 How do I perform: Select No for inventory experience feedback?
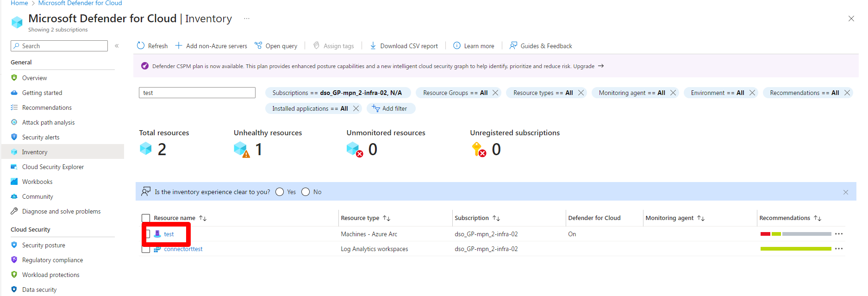tap(306, 192)
